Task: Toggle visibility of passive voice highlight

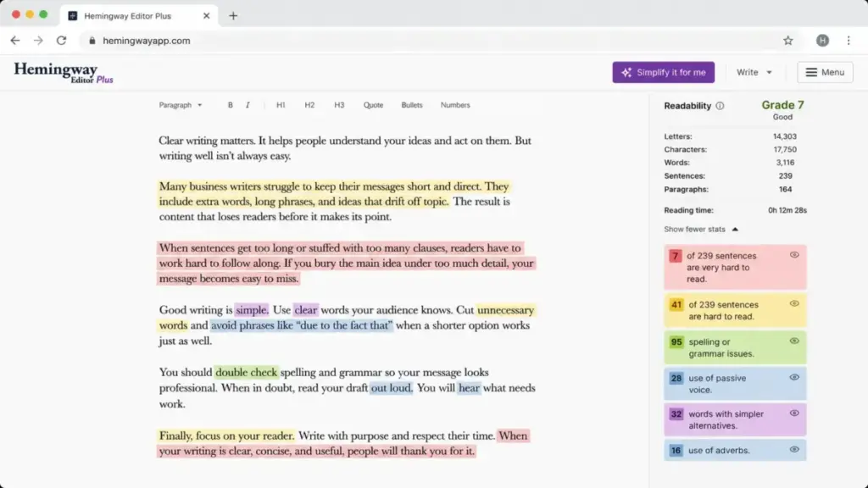Action: pos(794,377)
